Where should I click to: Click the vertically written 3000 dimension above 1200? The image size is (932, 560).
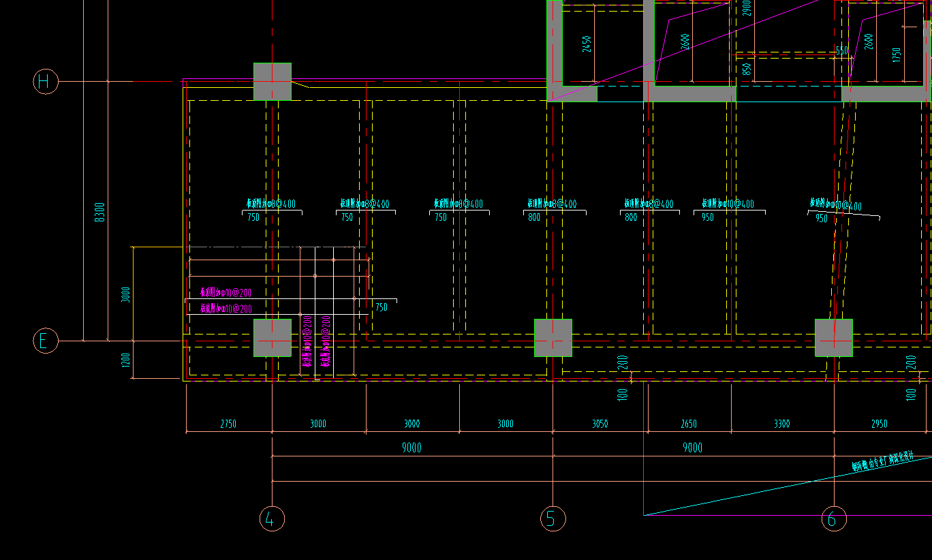point(125,295)
